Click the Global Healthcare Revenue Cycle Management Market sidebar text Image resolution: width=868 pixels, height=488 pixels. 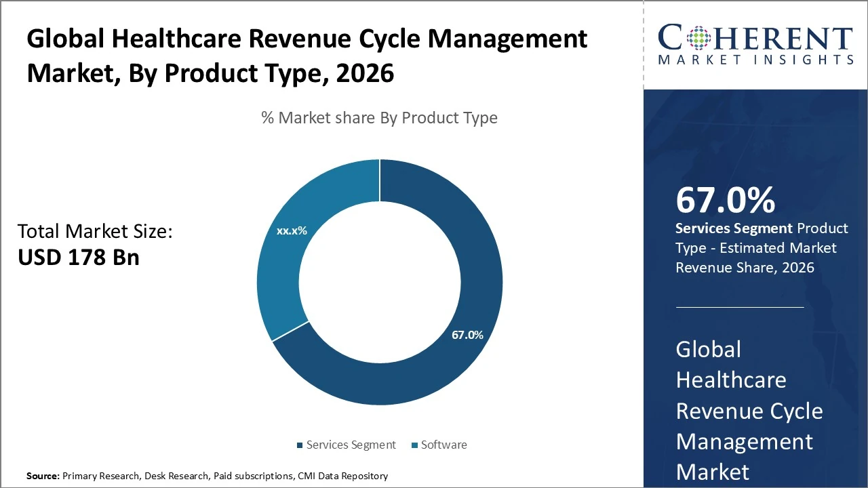(749, 410)
